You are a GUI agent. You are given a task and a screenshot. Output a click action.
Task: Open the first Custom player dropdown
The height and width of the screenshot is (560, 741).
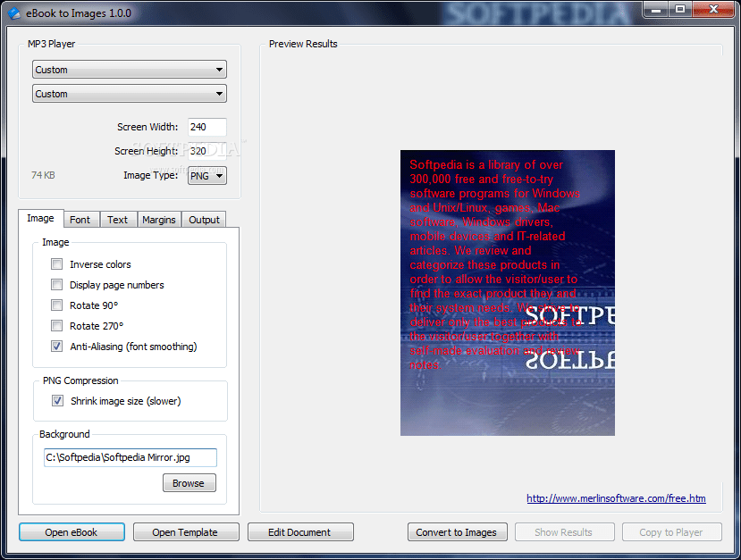129,69
